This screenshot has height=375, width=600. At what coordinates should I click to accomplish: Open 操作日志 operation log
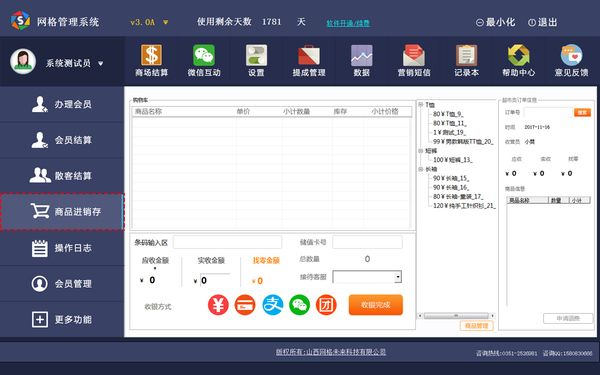62,248
